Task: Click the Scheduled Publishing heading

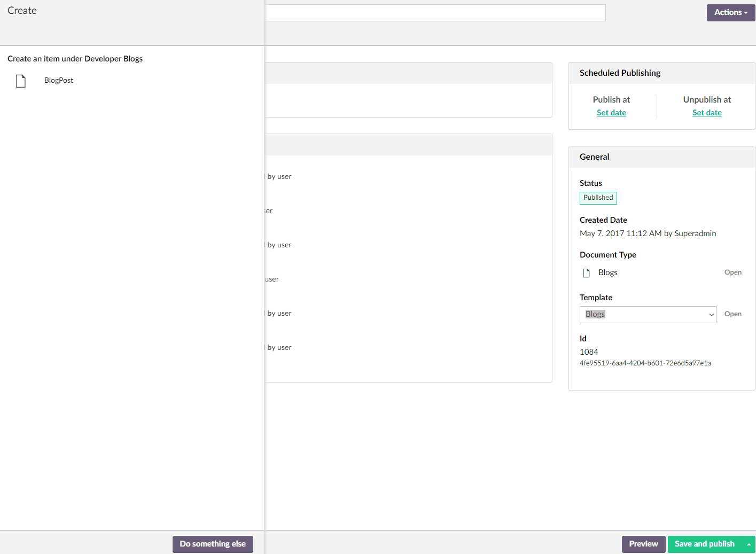Action: click(x=620, y=73)
